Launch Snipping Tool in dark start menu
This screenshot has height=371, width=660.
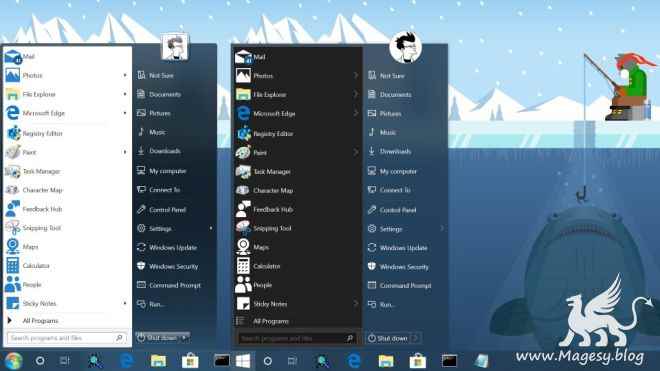pyautogui.click(x=297, y=228)
